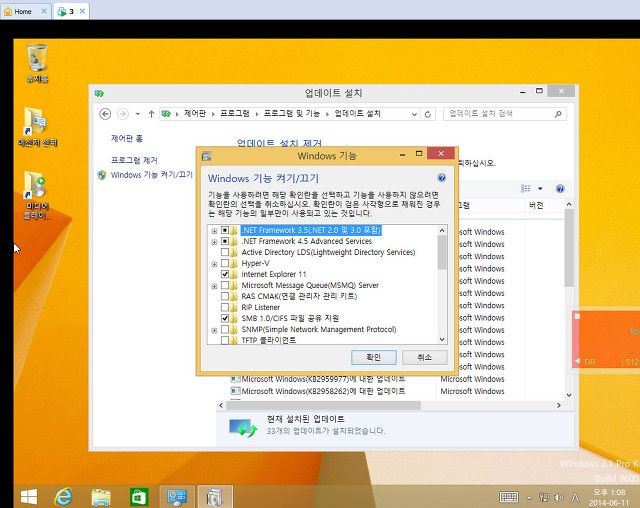
Task: Click the 제어판 breadcrumb in address bar
Action: [x=195, y=113]
